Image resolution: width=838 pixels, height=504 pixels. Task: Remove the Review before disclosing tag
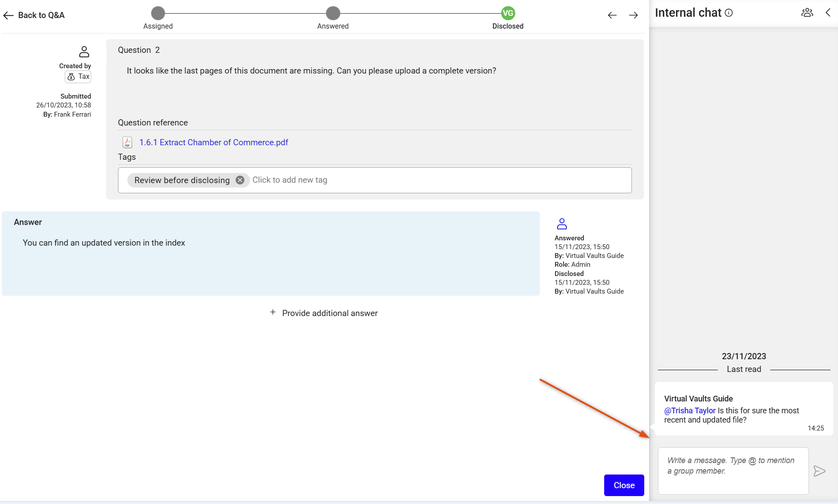pyautogui.click(x=240, y=180)
